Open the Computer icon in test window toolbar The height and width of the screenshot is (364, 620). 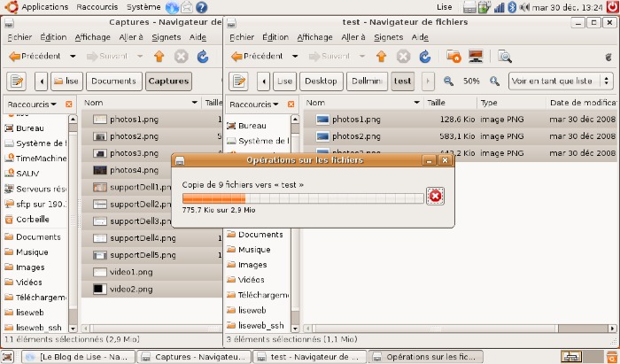[x=476, y=56]
